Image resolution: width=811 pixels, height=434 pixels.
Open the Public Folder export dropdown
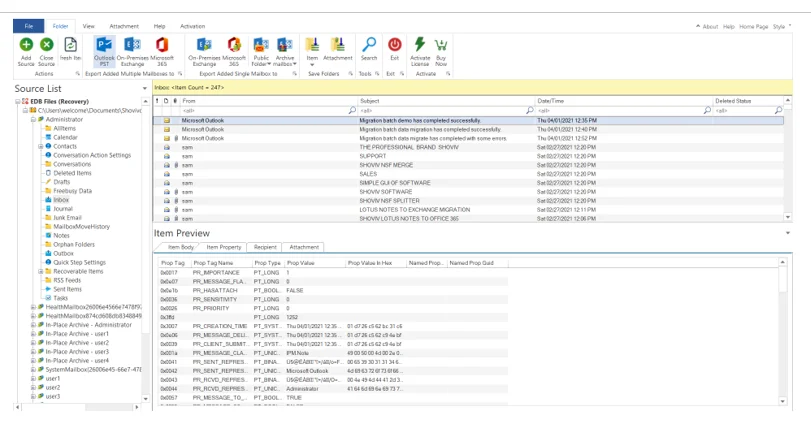261,51
